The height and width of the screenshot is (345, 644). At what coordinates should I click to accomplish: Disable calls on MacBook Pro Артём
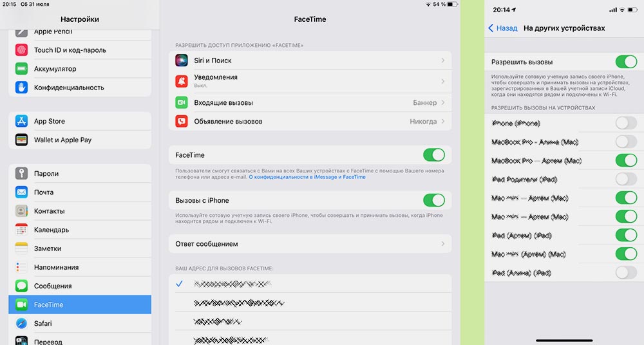coord(627,160)
